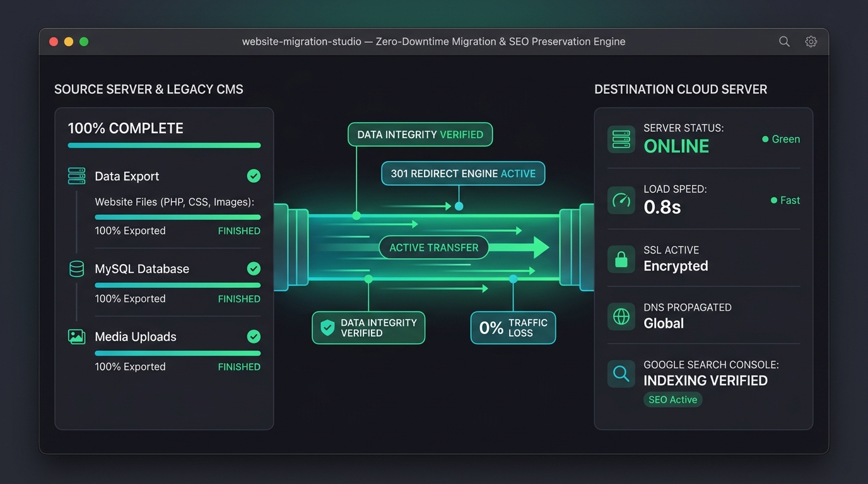Click the Data Export server icon
This screenshot has height=484, width=868.
76,176
